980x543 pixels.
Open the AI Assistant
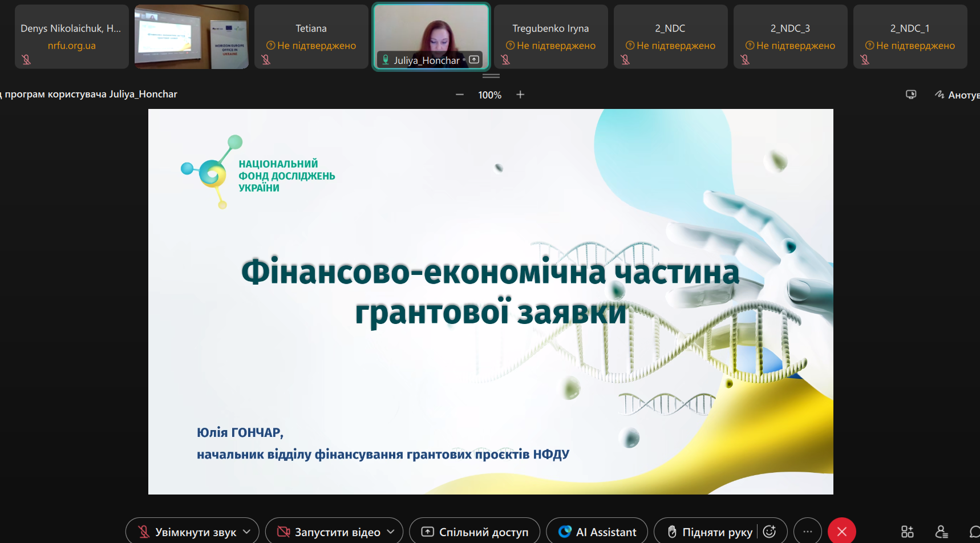tap(597, 532)
